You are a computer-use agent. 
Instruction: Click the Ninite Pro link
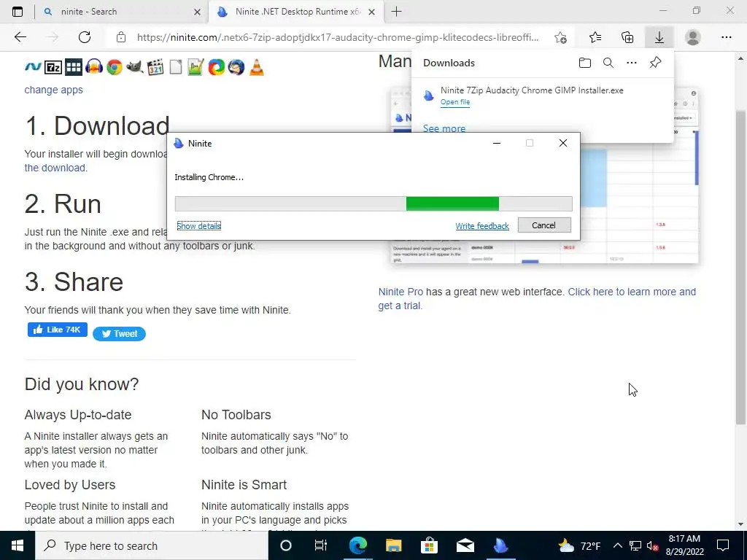[x=400, y=292]
